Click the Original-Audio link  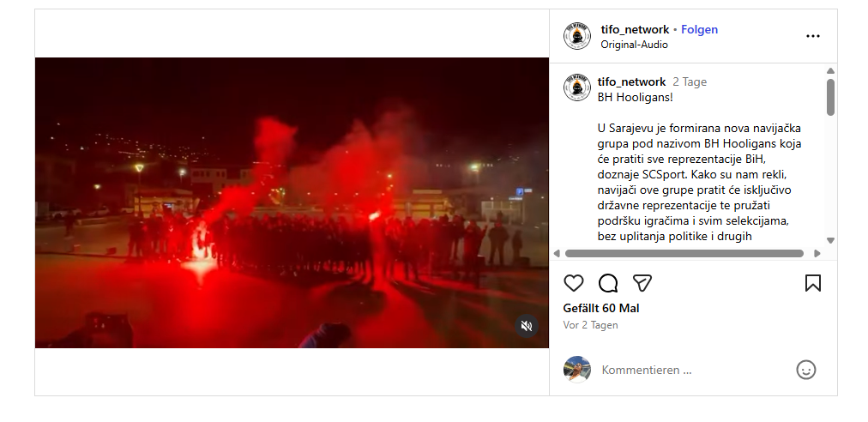[635, 45]
